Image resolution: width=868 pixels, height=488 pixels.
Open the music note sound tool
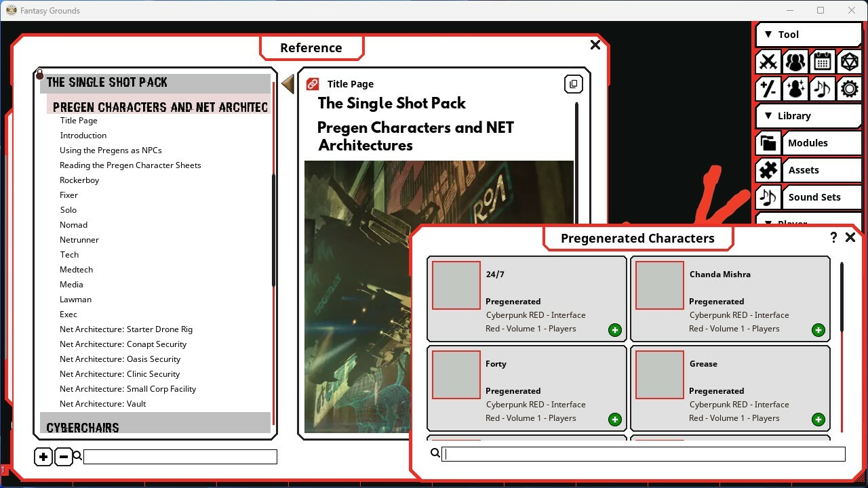(x=822, y=89)
